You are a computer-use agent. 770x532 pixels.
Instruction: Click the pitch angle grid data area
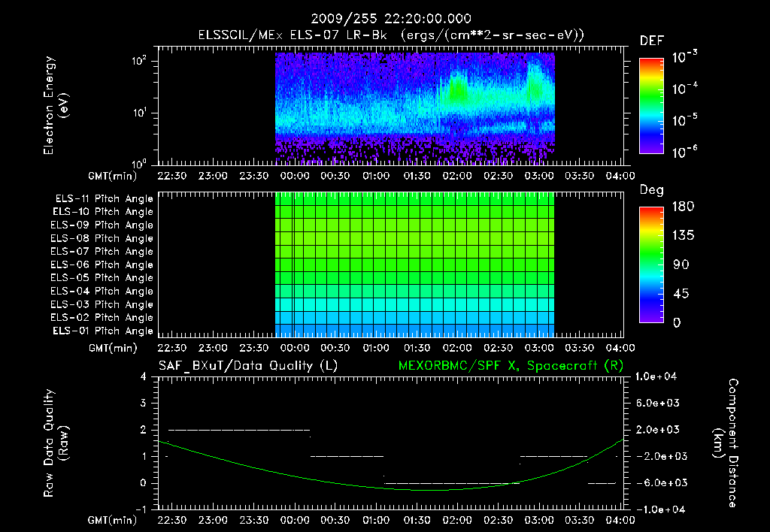[x=415, y=265]
